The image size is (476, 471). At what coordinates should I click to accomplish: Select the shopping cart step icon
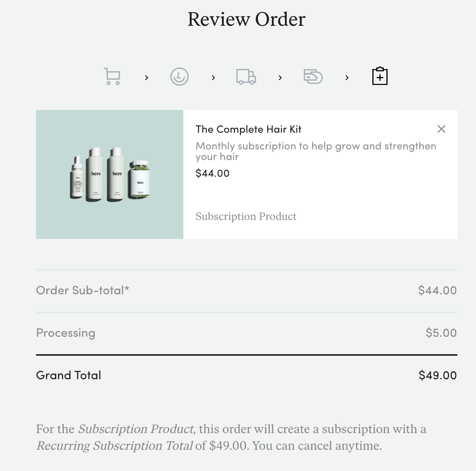coord(112,76)
